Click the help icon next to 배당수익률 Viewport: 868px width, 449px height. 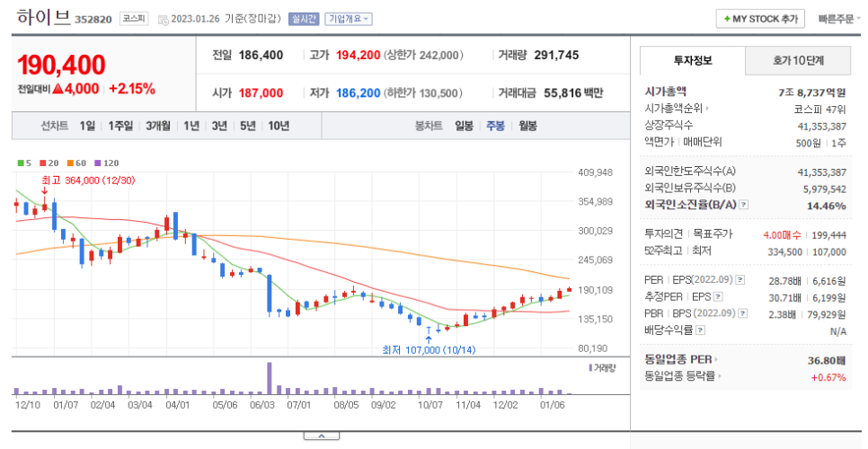[x=700, y=330]
